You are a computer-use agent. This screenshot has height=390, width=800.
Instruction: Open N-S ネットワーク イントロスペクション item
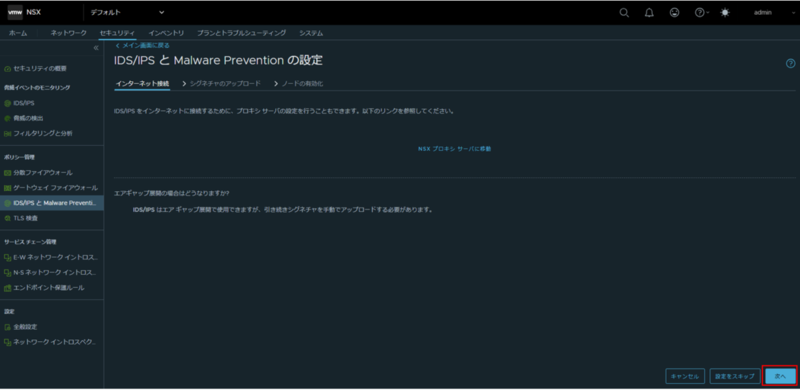(55, 273)
